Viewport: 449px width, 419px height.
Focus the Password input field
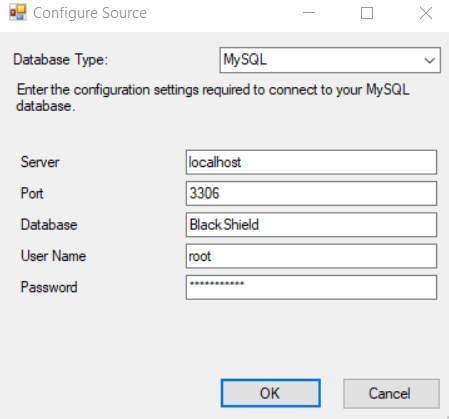pyautogui.click(x=311, y=287)
